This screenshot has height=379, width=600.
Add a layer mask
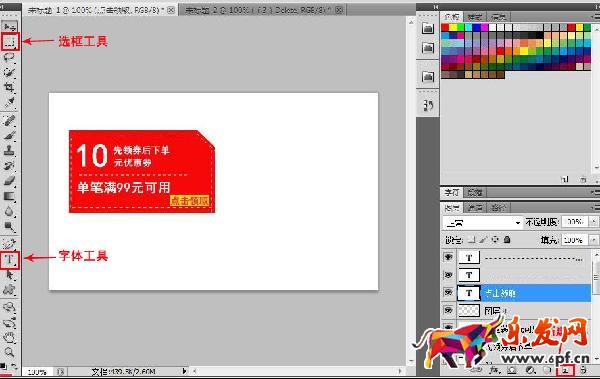(x=512, y=370)
